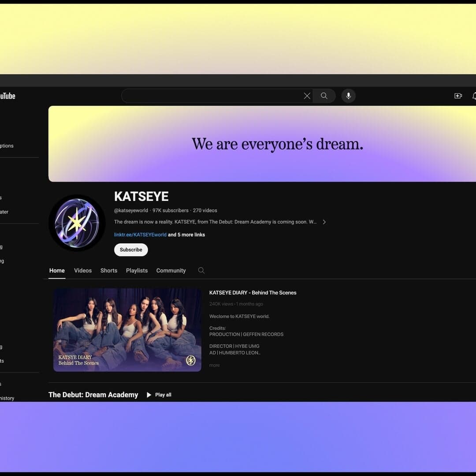Expand the video description by clicking 'more'
This screenshot has width=476, height=476.
pyautogui.click(x=214, y=365)
